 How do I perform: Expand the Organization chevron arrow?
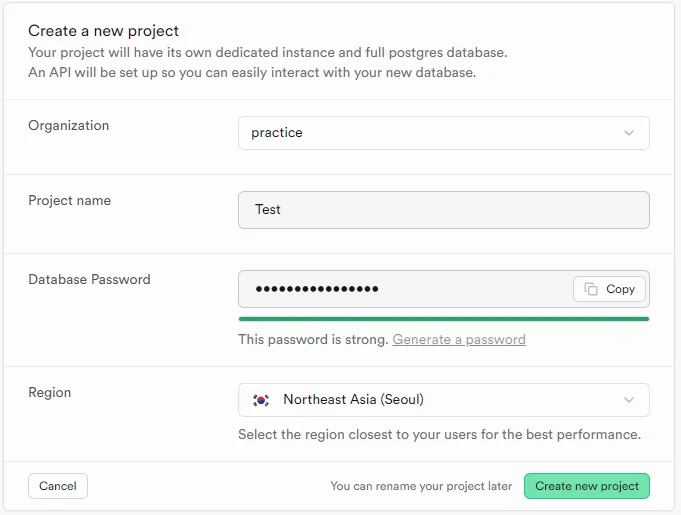pos(629,133)
